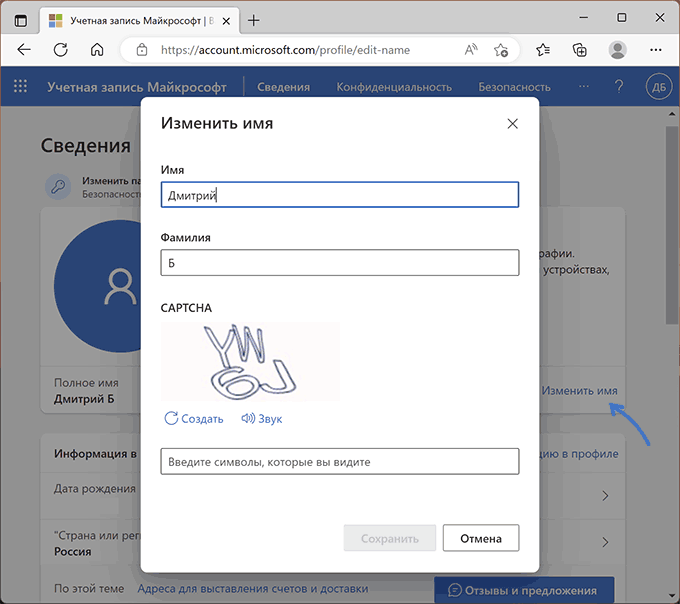
Task: Open the profile picture circle
Action: point(97,286)
